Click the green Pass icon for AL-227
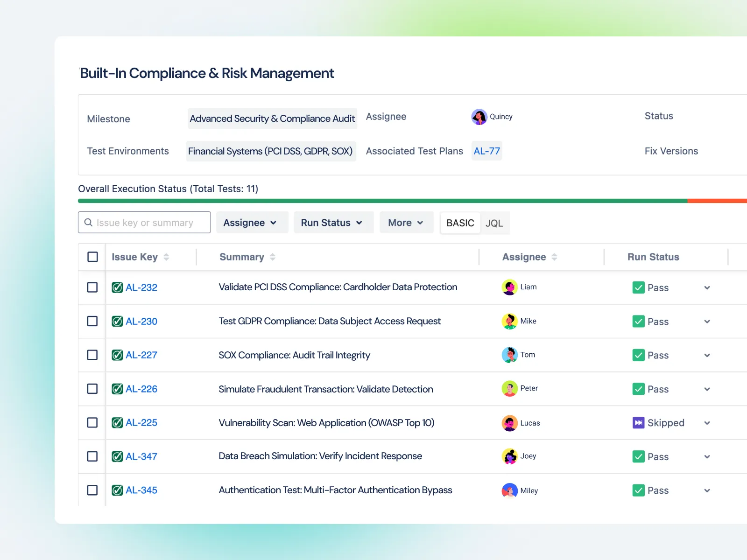The image size is (747, 560). point(638,355)
